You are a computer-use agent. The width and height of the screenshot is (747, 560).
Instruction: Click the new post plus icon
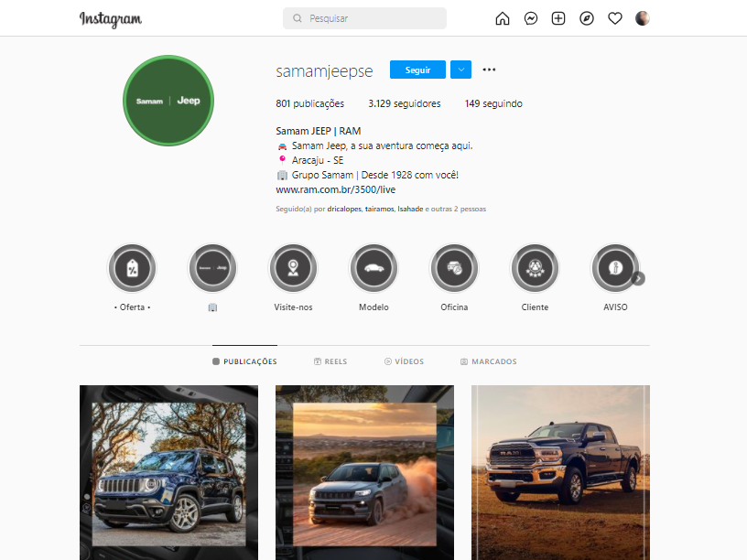558,18
